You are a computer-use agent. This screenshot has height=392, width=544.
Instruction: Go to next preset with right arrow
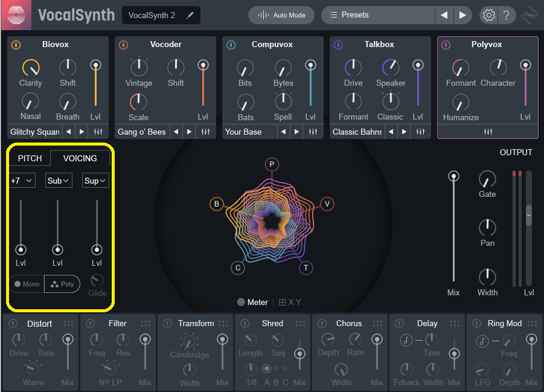[462, 15]
